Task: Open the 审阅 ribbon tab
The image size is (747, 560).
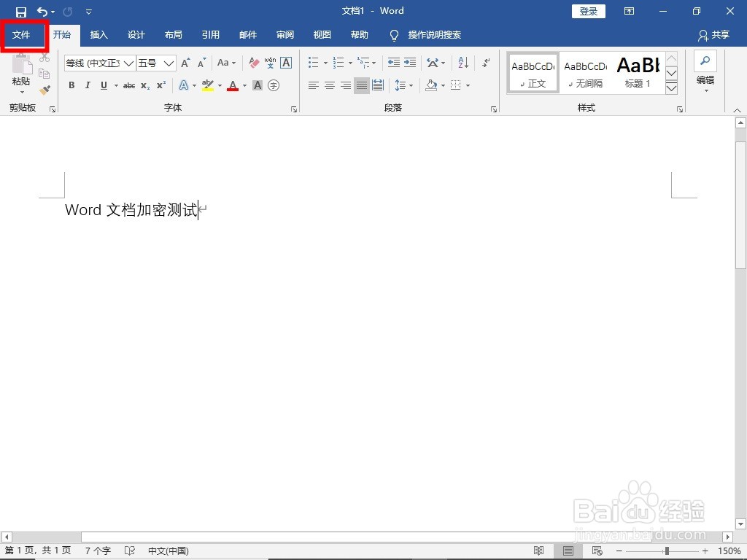Action: click(285, 34)
